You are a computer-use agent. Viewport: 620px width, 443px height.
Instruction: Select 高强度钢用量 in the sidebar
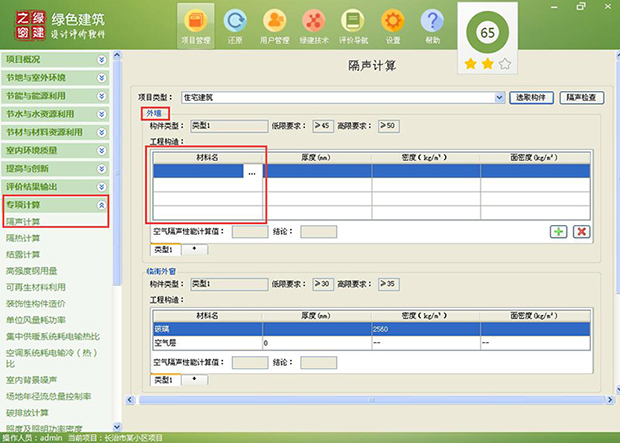click(x=31, y=271)
